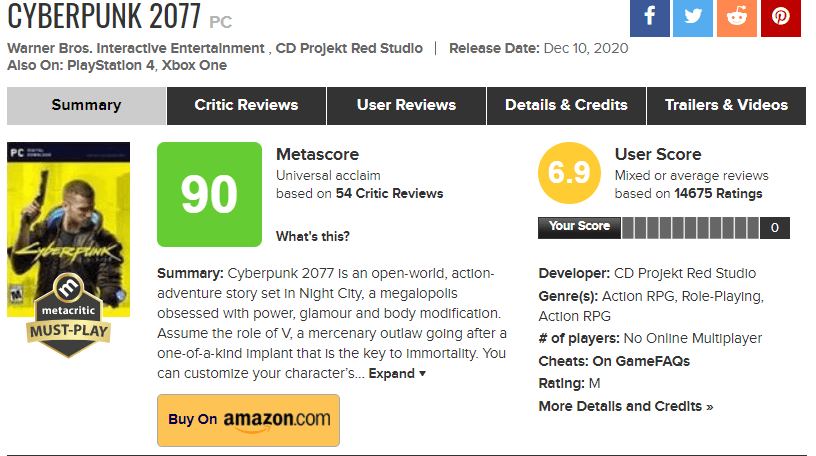Pin the page on Pinterest
This screenshot has height=456, width=816.
(x=781, y=17)
